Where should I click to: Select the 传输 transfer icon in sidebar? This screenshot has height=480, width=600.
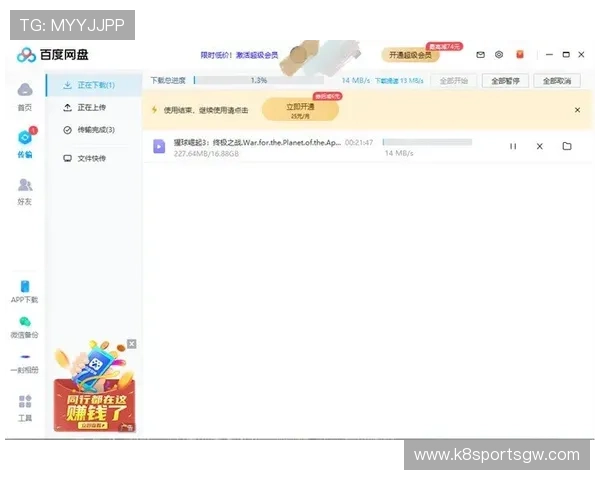click(x=25, y=137)
